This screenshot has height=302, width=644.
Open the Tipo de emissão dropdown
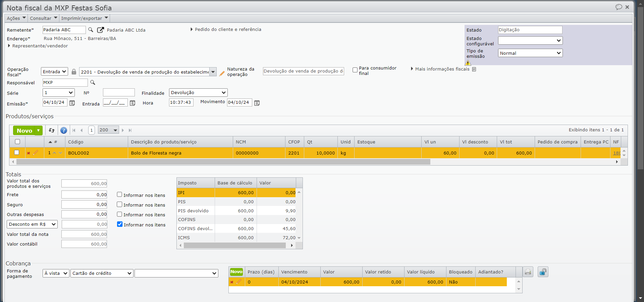(530, 53)
